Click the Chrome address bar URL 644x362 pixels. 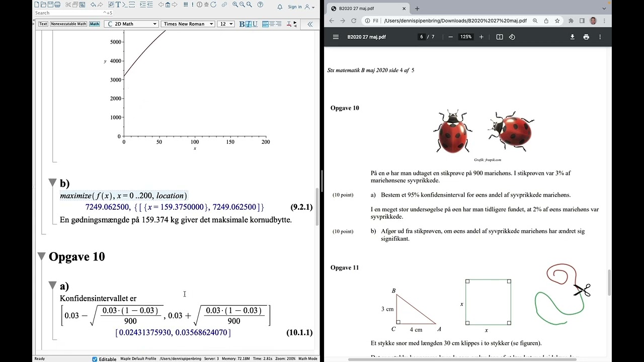(x=455, y=21)
